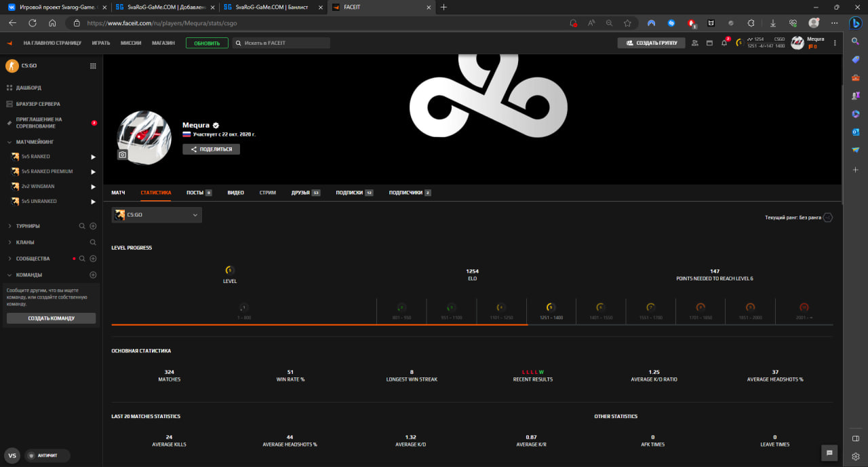
Task: Change profile photo using the camera icon
Action: click(x=123, y=155)
